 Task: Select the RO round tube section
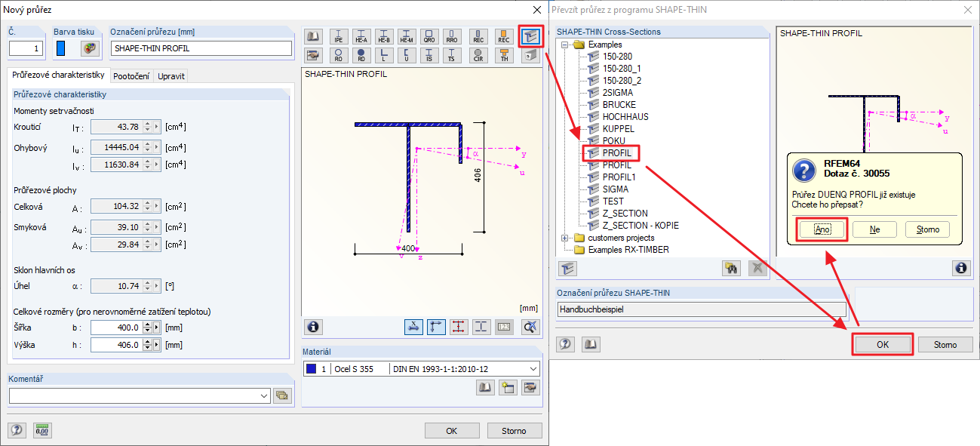click(339, 54)
